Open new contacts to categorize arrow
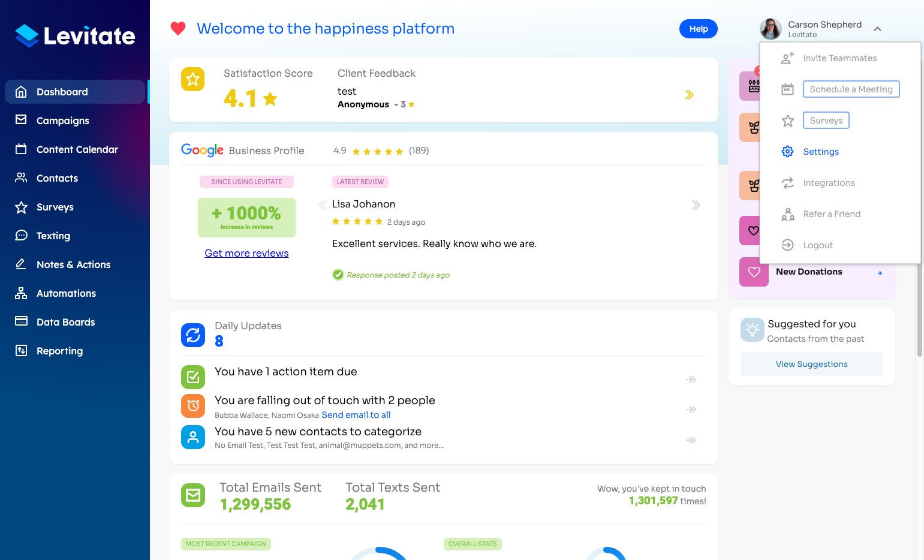The height and width of the screenshot is (560, 924). click(691, 440)
